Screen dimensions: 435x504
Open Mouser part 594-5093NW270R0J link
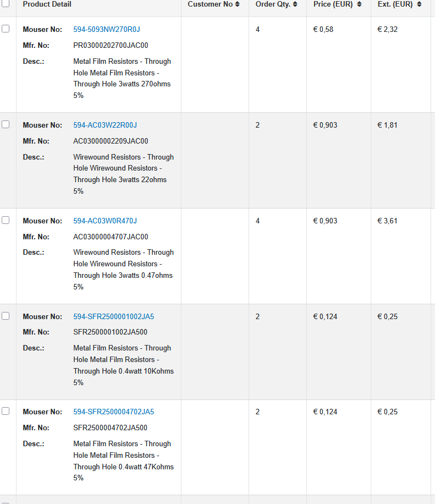tap(107, 29)
